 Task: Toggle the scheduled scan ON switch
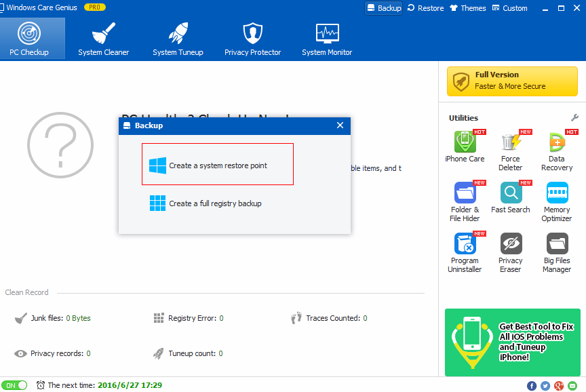coord(14,385)
